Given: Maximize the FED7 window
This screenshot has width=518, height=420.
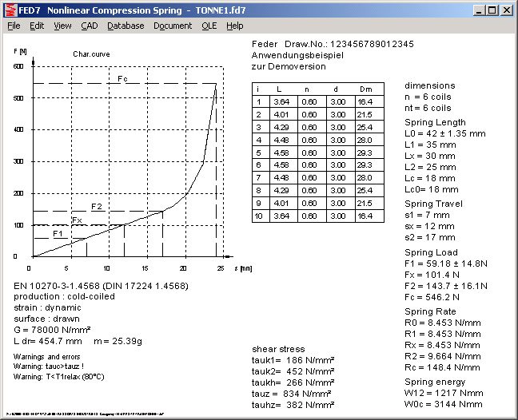Looking at the screenshot, I should [x=491, y=10].
